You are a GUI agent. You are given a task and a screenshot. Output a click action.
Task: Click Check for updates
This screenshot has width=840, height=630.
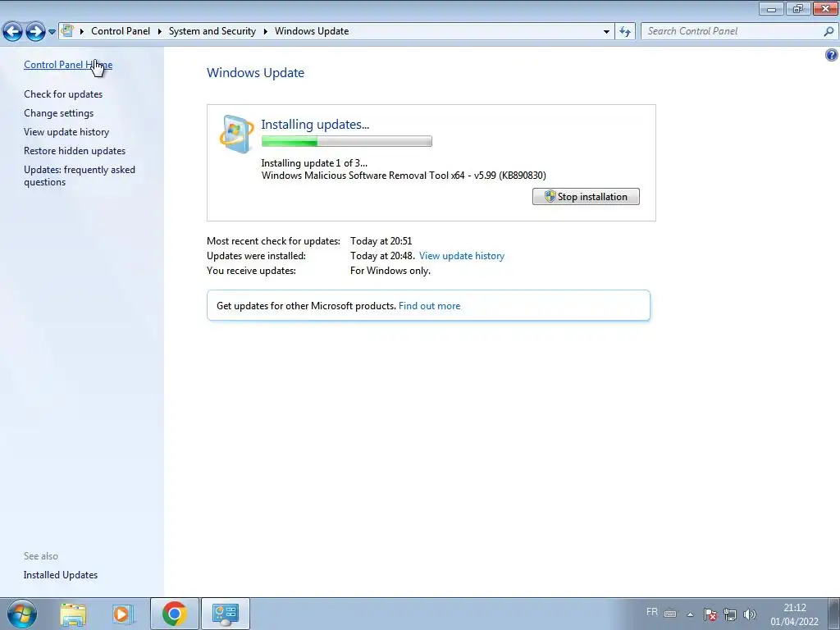click(x=63, y=94)
